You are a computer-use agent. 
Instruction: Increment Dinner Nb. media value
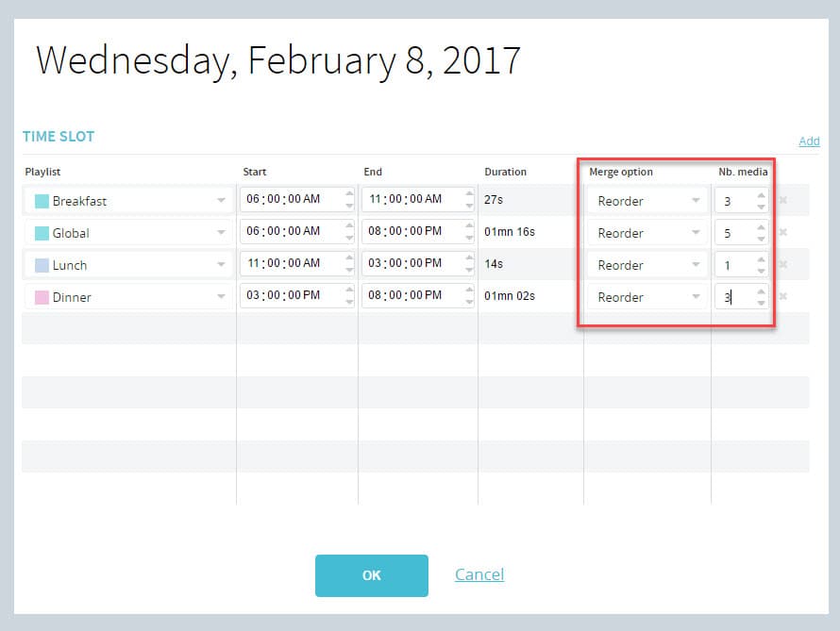point(762,291)
